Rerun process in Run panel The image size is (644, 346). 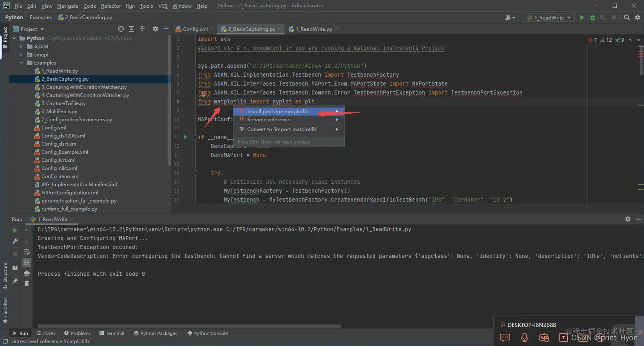click(15, 230)
